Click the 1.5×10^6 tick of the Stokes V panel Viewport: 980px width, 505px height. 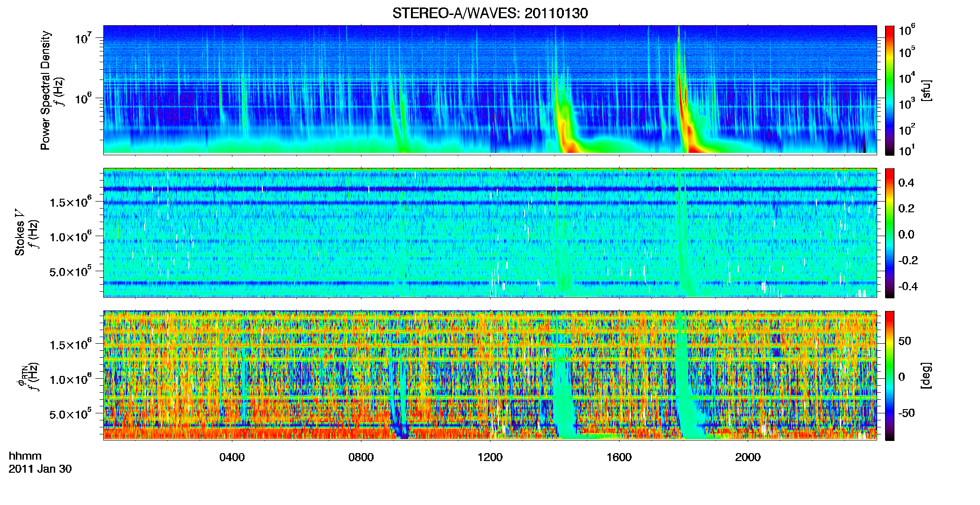(x=71, y=202)
